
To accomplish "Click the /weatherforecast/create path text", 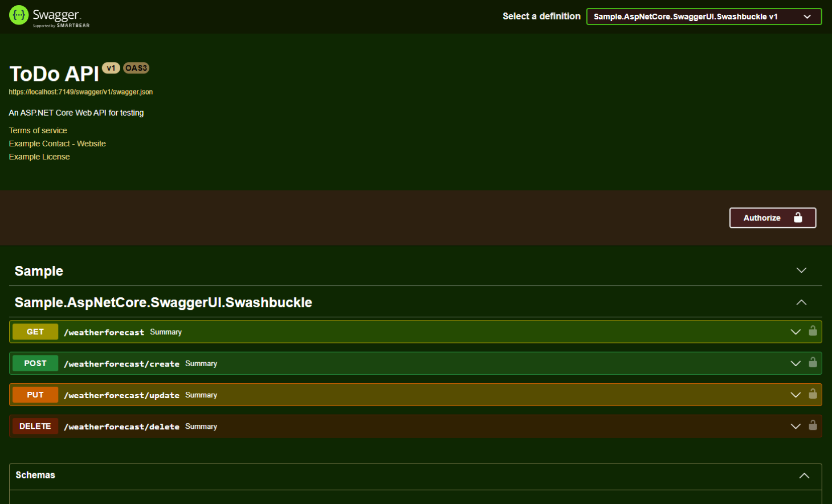I will pos(121,363).
